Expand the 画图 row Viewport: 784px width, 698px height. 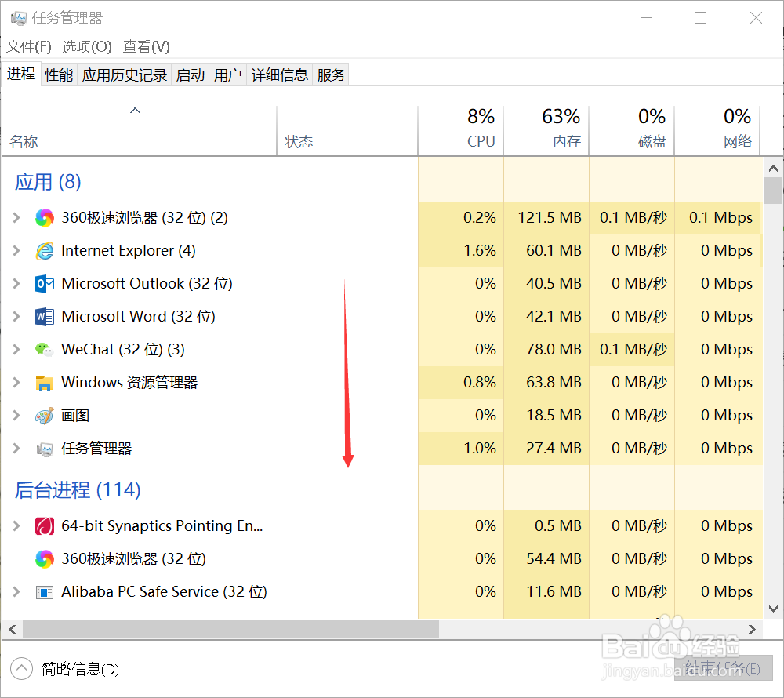click(16, 415)
